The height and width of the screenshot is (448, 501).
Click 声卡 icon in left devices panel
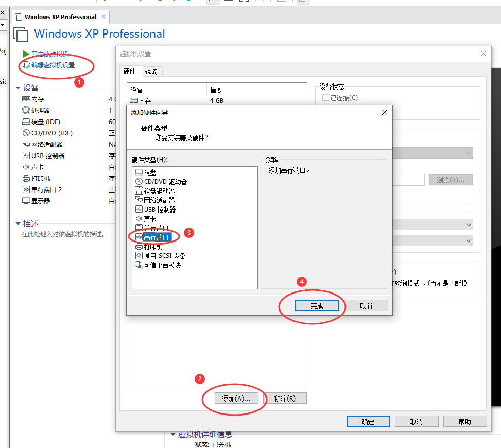(26, 167)
